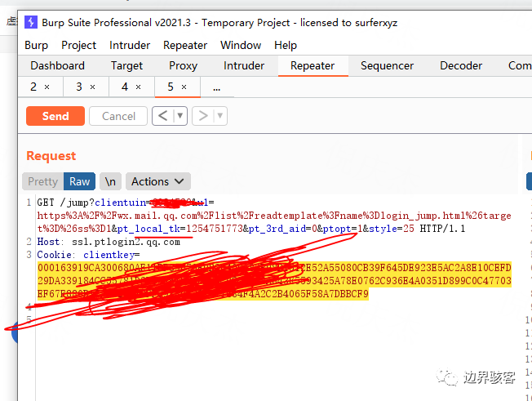The width and height of the screenshot is (532, 401).
Task: Select Repeater request tab 3
Action: [x=79, y=87]
